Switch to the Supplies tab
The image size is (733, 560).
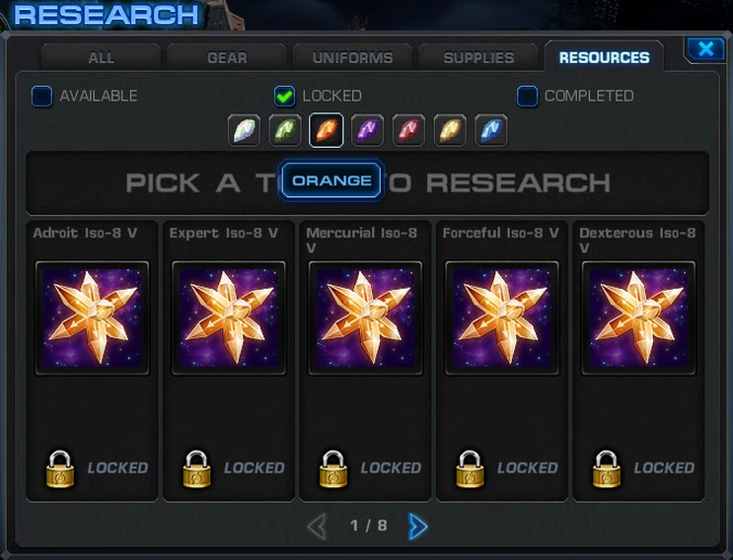coord(478,57)
